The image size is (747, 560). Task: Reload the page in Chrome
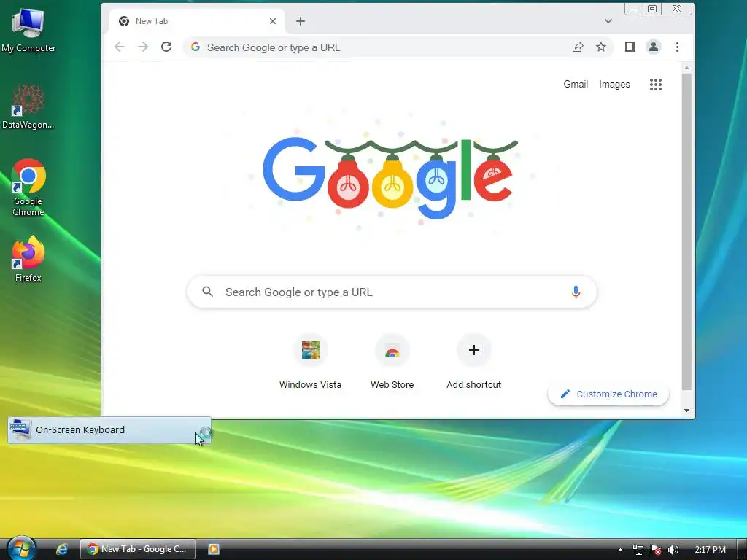coord(166,47)
